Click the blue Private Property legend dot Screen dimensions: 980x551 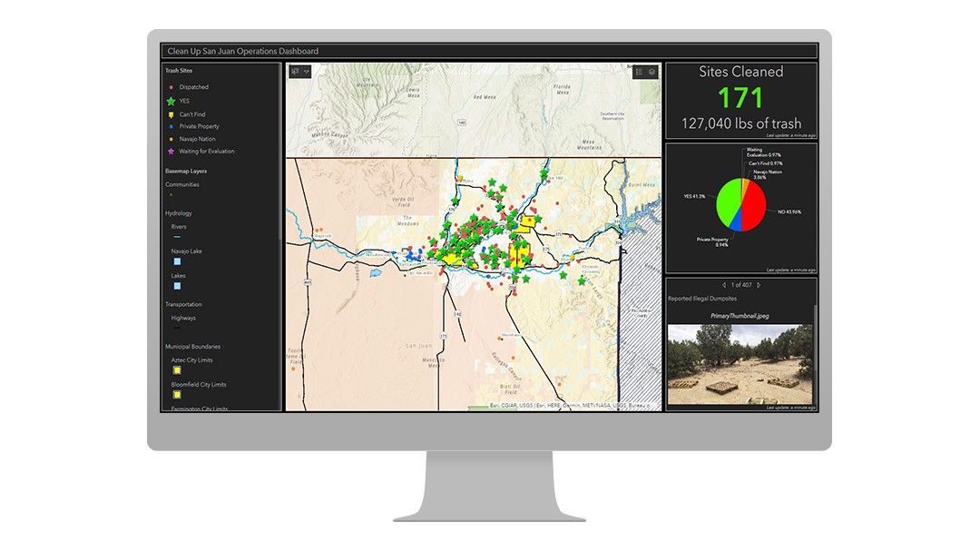point(171,126)
